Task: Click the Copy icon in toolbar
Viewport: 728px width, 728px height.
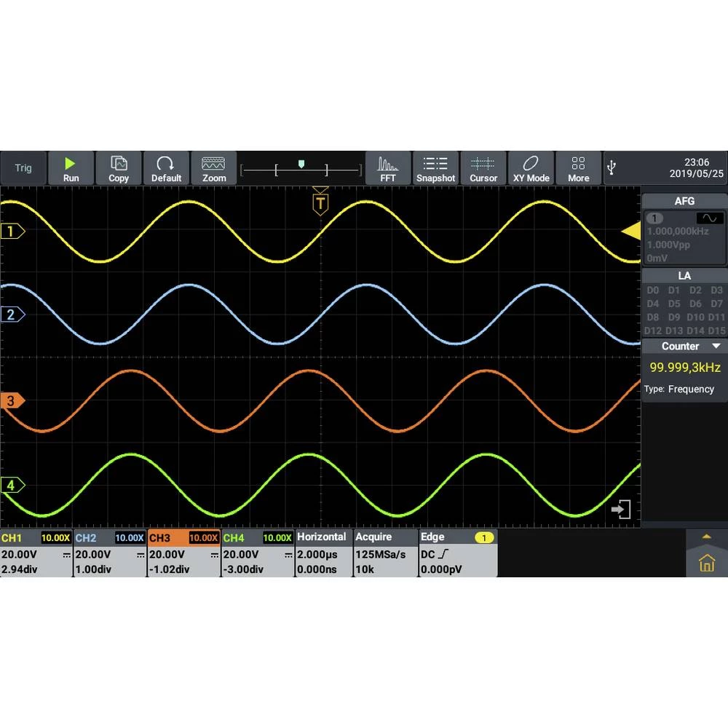Action: 118,168
